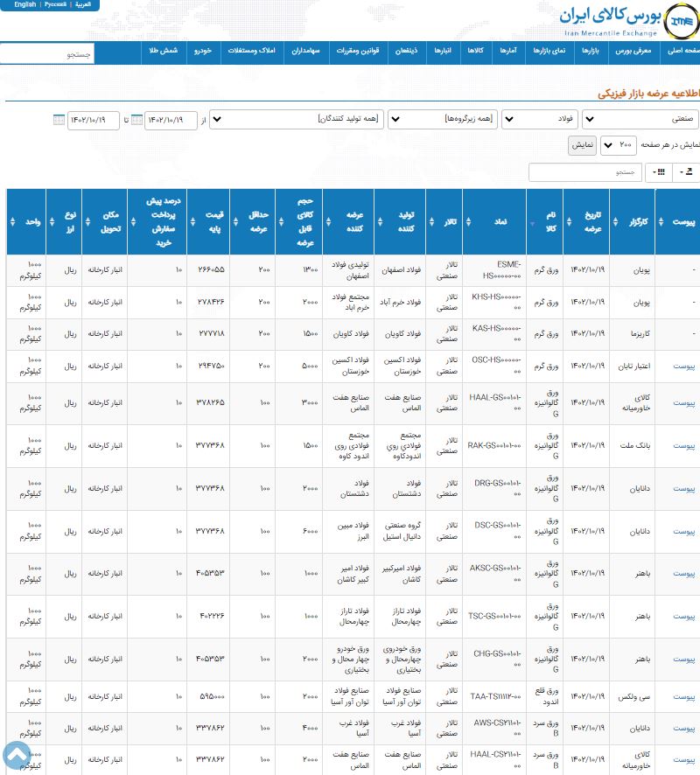Sort table by مکان تحویل column

[x=87, y=222]
